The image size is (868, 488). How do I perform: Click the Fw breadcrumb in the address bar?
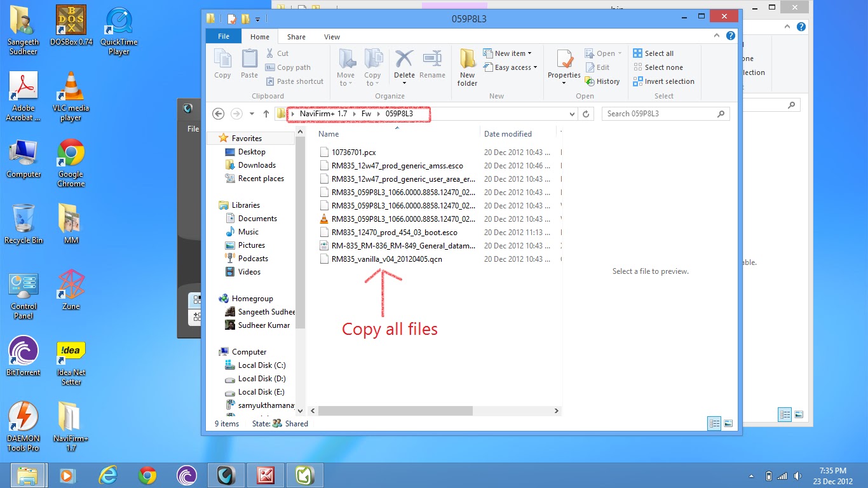pyautogui.click(x=366, y=114)
